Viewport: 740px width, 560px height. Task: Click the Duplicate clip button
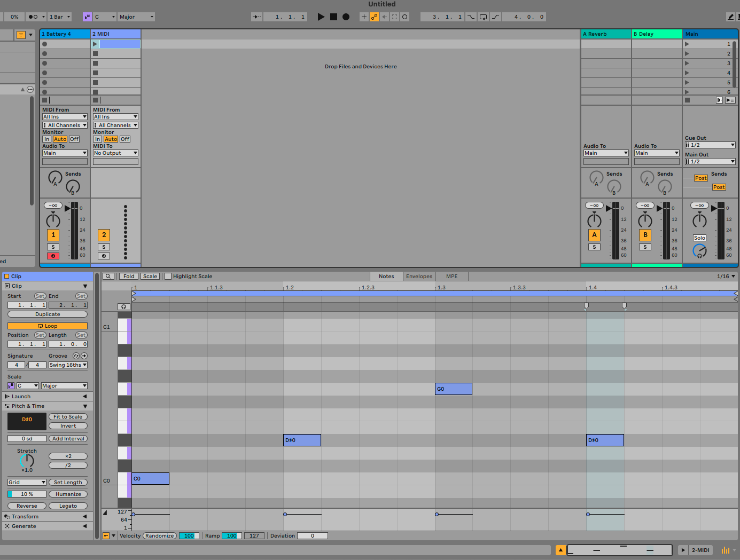click(48, 314)
